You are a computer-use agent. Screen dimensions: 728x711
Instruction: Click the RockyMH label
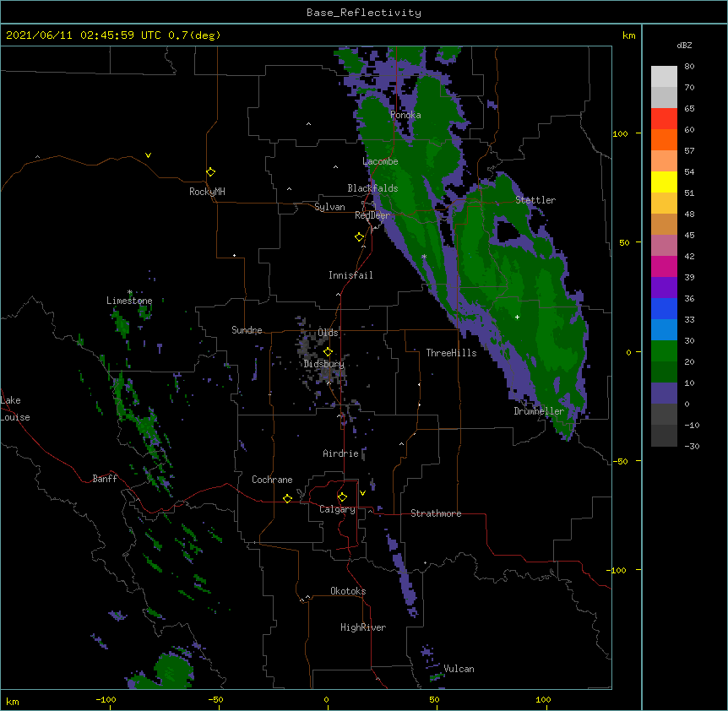(x=207, y=192)
